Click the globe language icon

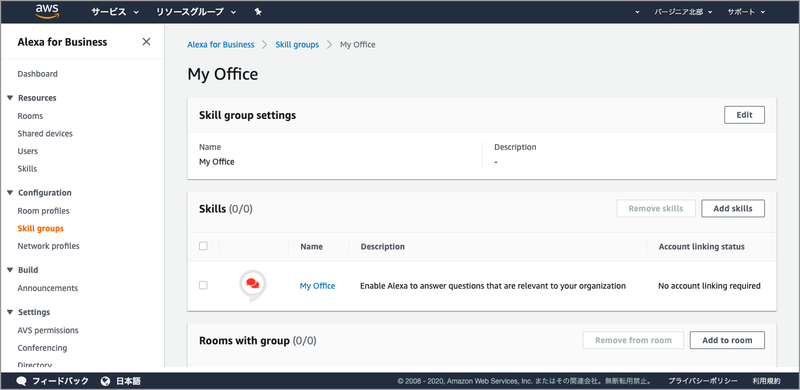(x=106, y=381)
